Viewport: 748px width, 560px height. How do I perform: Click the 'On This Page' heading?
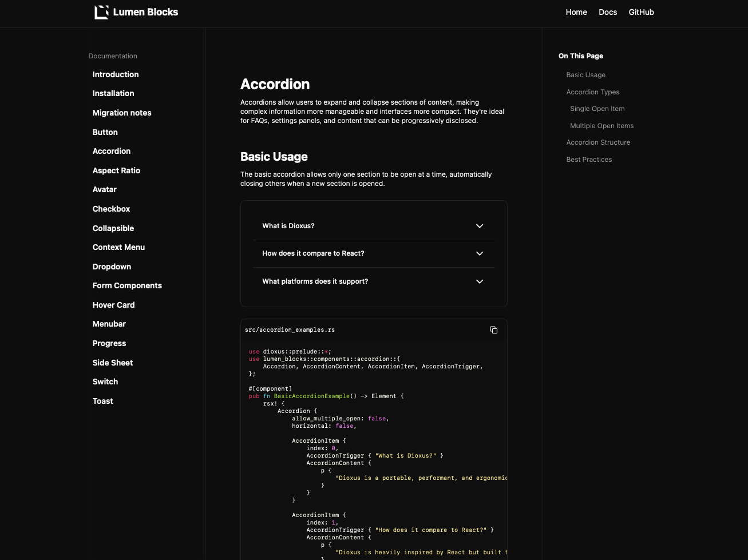[581, 56]
